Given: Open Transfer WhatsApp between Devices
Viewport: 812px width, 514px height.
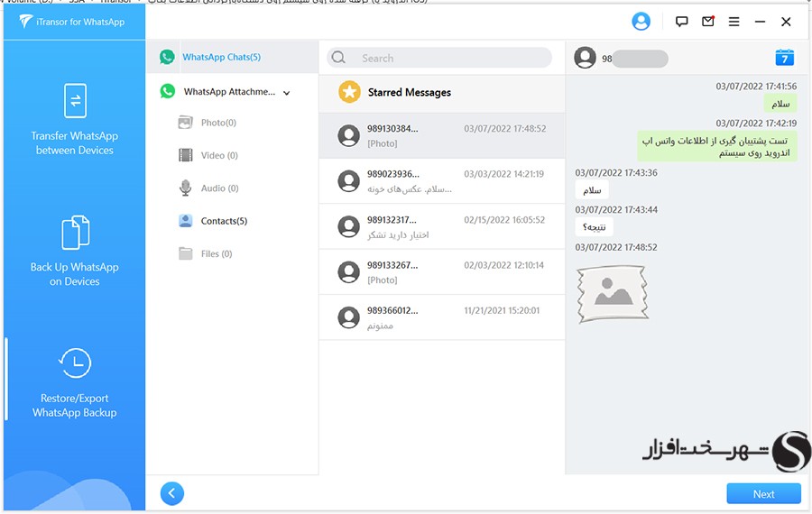Looking at the screenshot, I should pos(75,120).
